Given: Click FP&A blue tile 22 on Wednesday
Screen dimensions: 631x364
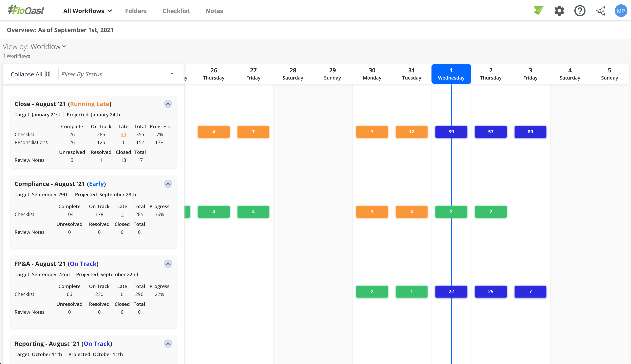Looking at the screenshot, I should [x=451, y=292].
